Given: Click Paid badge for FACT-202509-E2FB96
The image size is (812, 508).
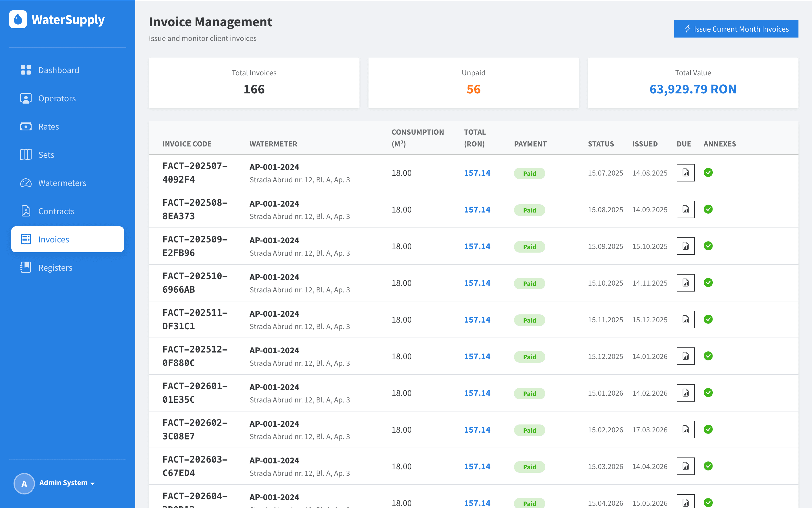Looking at the screenshot, I should tap(529, 247).
